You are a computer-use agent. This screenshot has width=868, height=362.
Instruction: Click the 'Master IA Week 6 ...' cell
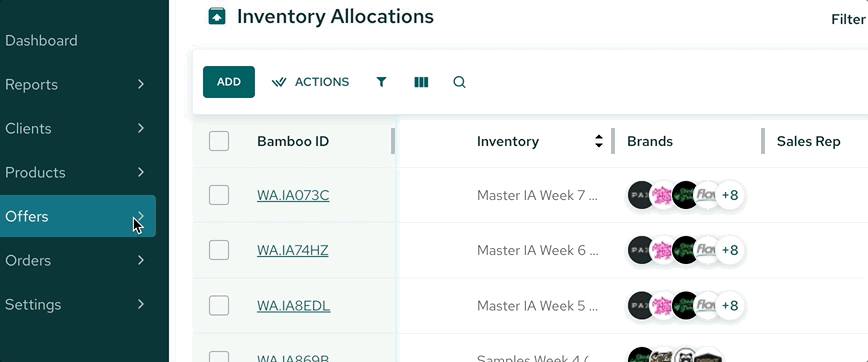point(538,251)
